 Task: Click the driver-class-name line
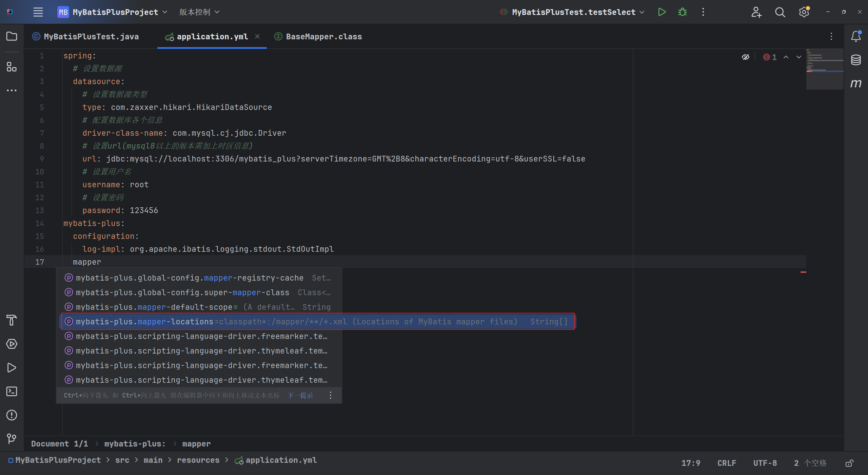coord(184,133)
